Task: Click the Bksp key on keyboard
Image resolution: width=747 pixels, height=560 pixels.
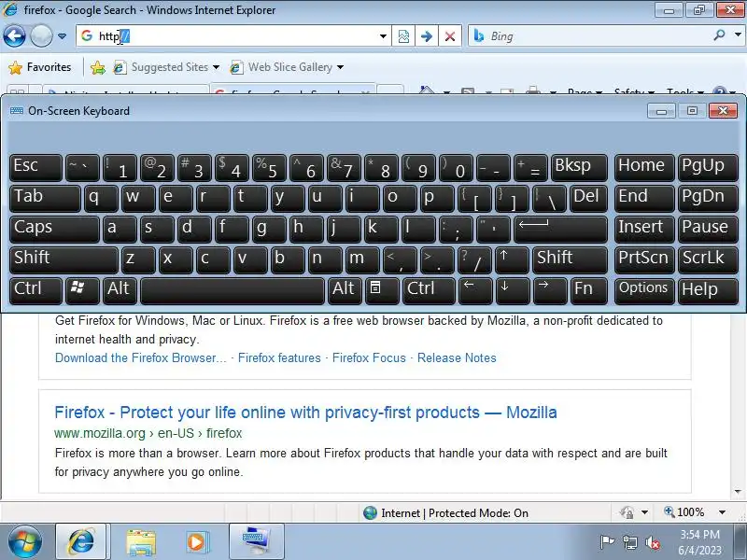Action: click(579, 167)
